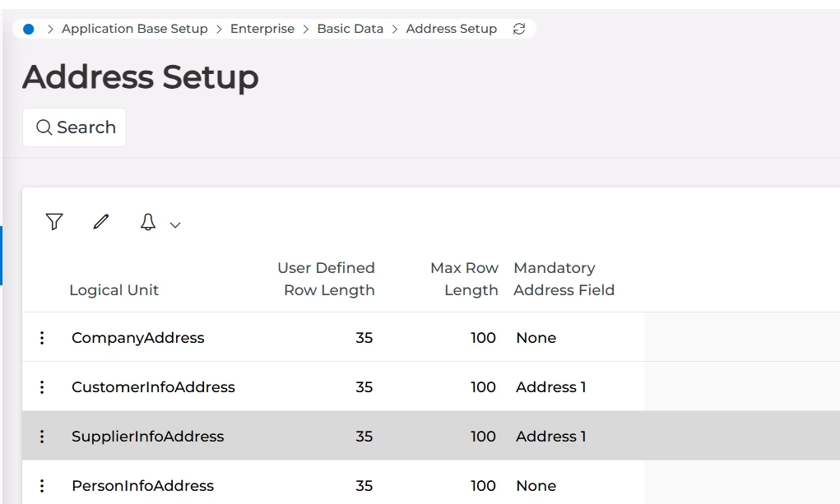Click the refresh icon beside Address Setup breadcrumb

pyautogui.click(x=519, y=29)
